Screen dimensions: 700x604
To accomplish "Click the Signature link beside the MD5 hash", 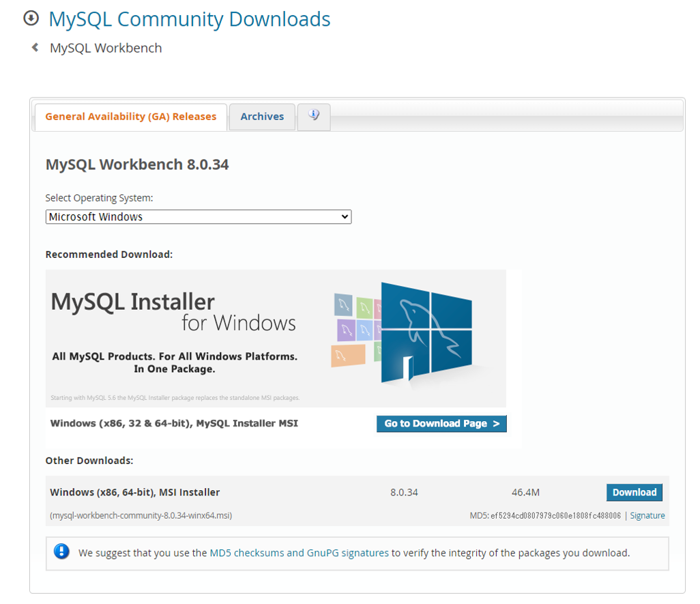I will tap(647, 515).
